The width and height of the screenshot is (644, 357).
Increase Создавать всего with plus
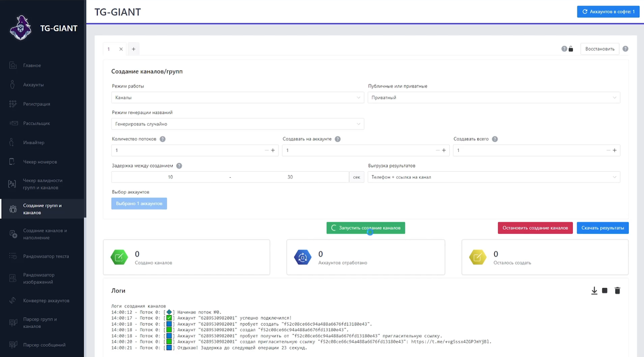coord(614,151)
